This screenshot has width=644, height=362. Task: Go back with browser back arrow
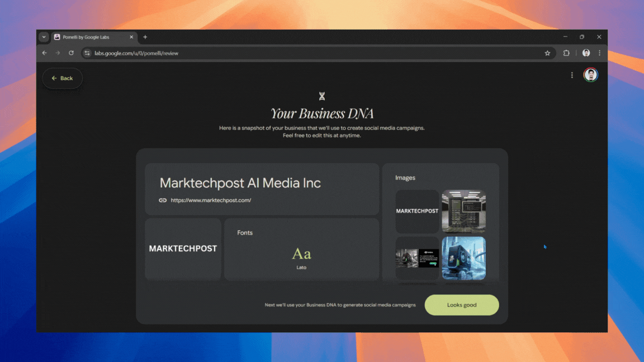44,53
